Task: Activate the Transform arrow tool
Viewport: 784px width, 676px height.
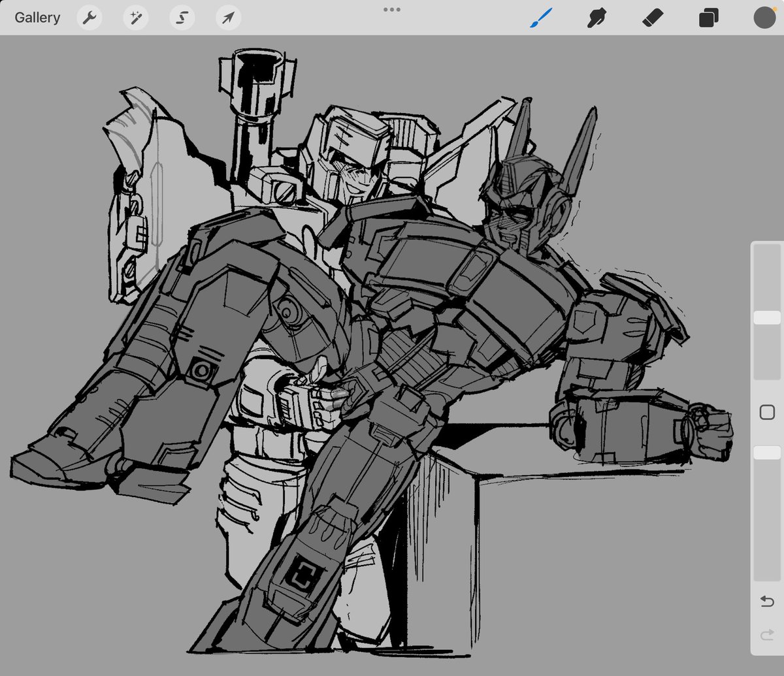Action: point(228,18)
